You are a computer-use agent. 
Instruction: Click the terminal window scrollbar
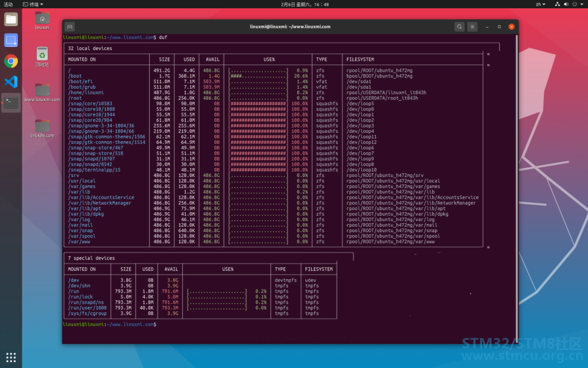517,188
